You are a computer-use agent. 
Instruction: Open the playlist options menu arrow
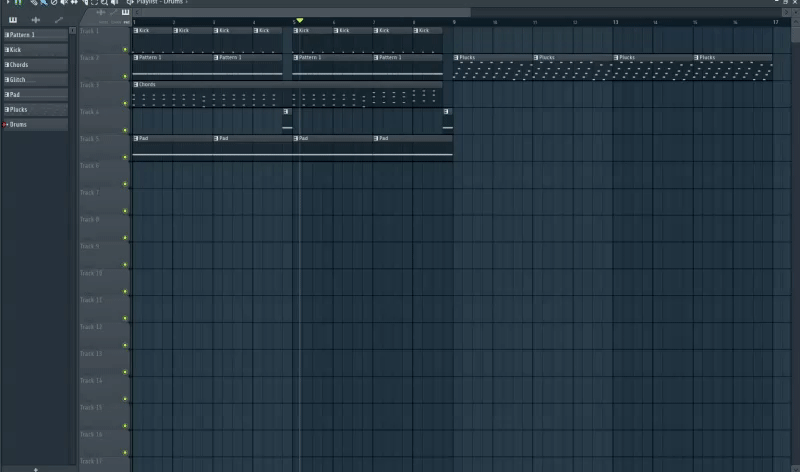tap(8, 2)
